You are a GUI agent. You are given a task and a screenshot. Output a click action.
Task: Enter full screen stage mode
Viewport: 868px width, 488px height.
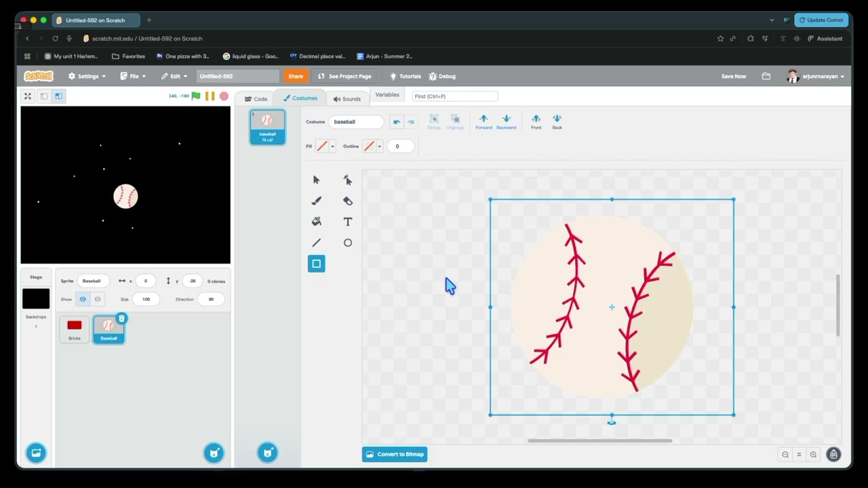28,96
